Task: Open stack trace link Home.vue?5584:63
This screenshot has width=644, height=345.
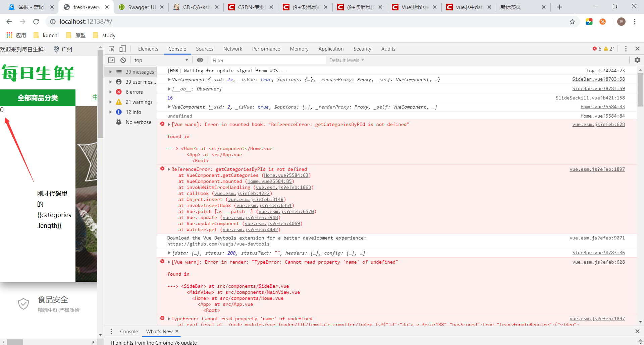Action: pyautogui.click(x=286, y=176)
